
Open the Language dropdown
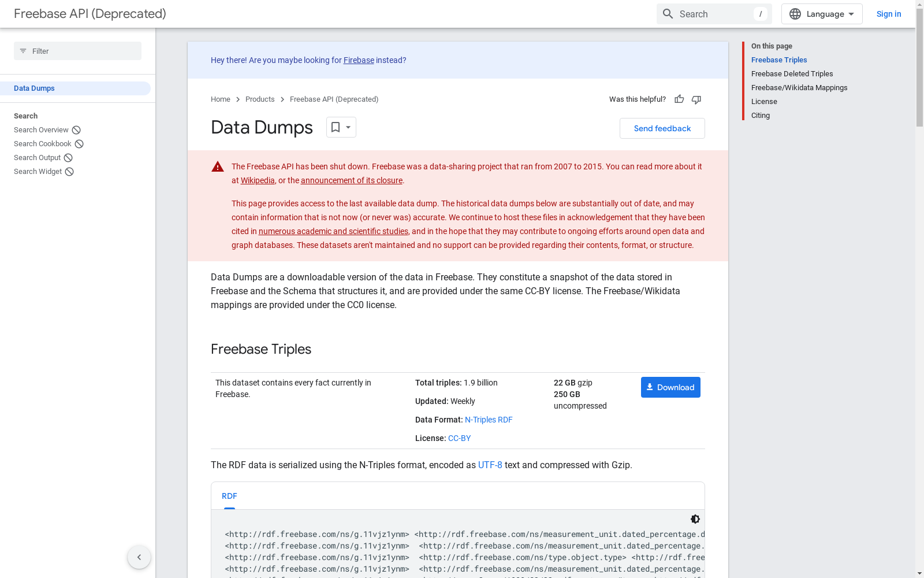(x=822, y=14)
